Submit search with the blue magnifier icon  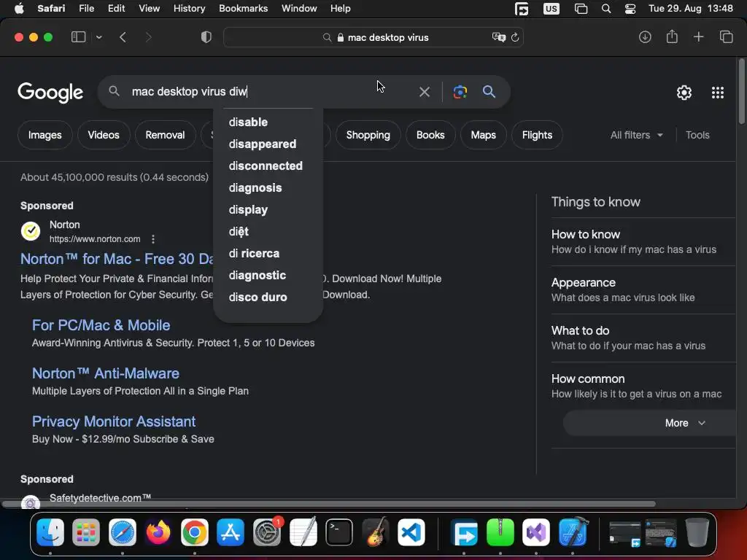(x=489, y=91)
